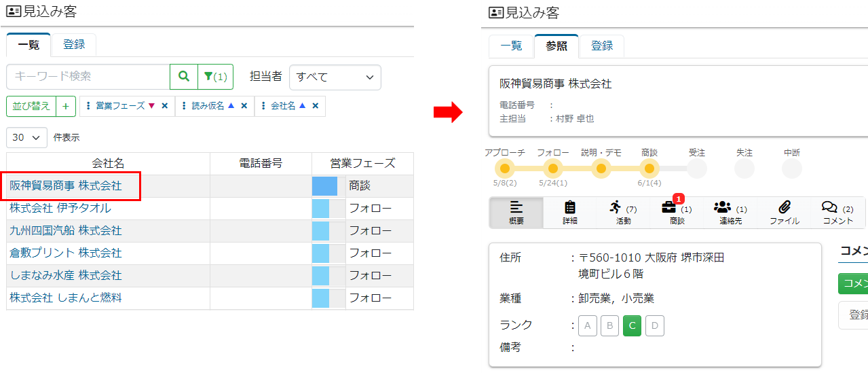This screenshot has width=868, height=373.
Task: Open the filter funnel icon button
Action: coord(215,77)
